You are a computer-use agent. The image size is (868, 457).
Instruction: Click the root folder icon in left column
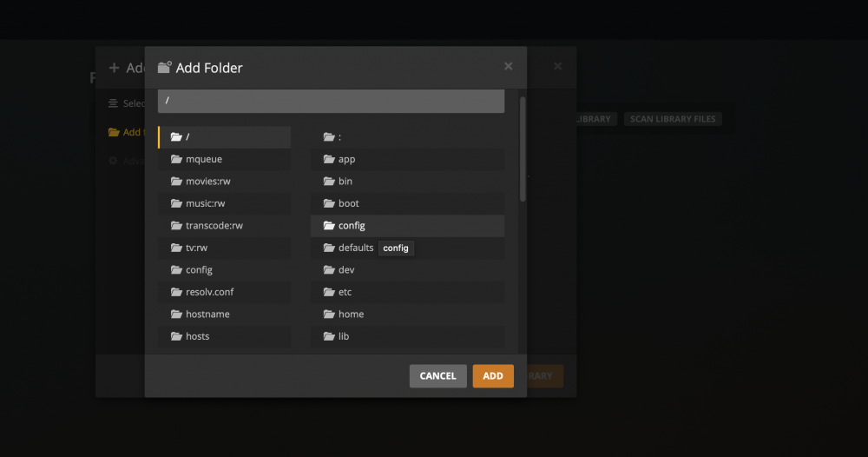point(176,136)
